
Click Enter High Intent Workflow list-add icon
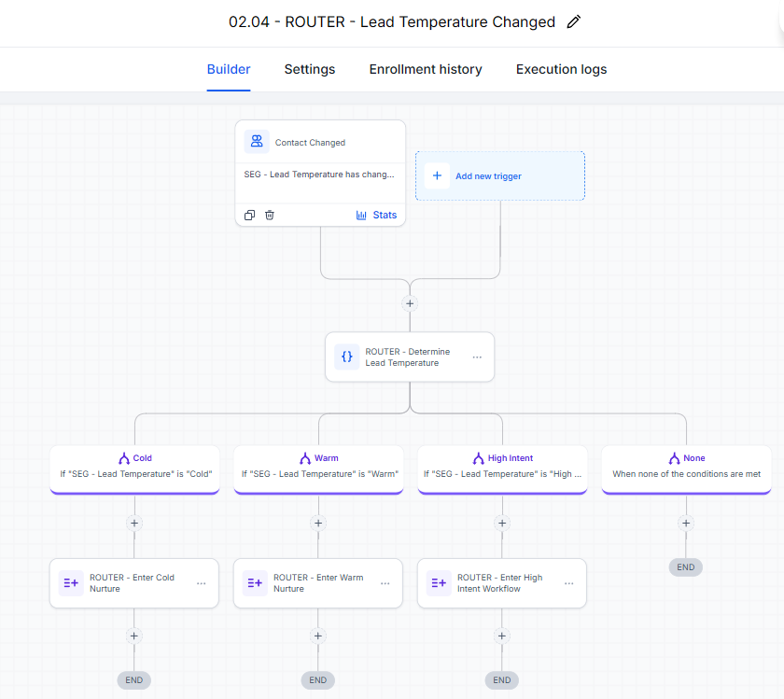pos(439,583)
